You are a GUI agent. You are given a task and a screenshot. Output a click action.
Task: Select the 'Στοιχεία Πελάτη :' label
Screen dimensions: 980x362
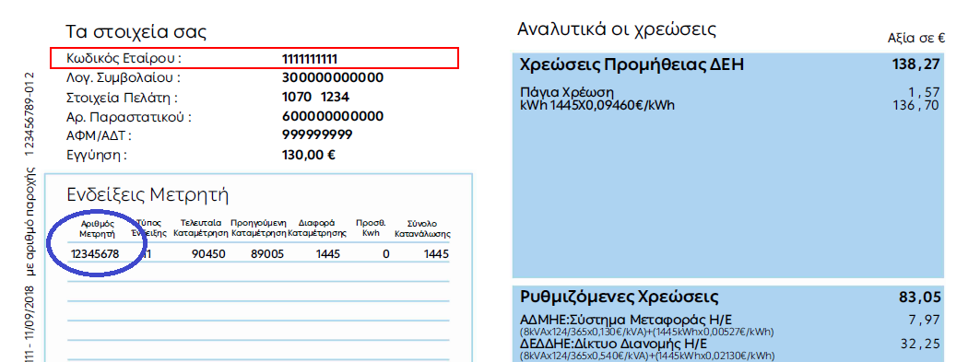pyautogui.click(x=122, y=98)
